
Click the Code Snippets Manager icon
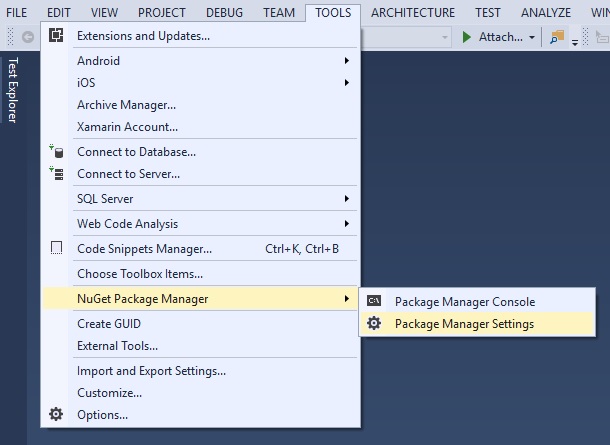pos(57,249)
